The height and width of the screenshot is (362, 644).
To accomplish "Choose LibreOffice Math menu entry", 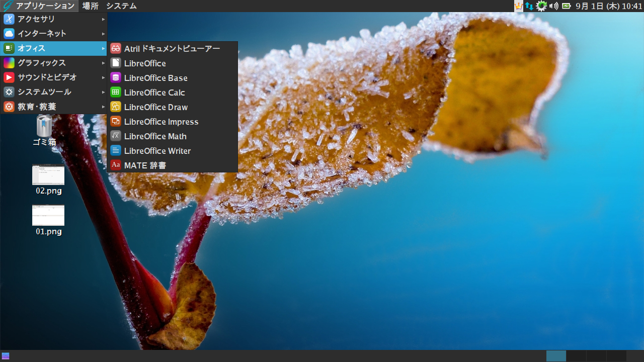I will click(x=172, y=136).
